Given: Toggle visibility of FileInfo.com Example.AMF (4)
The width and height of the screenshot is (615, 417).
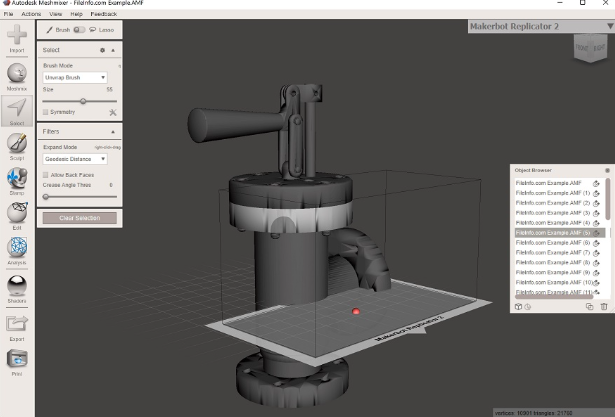Looking at the screenshot, I should pyautogui.click(x=596, y=223).
